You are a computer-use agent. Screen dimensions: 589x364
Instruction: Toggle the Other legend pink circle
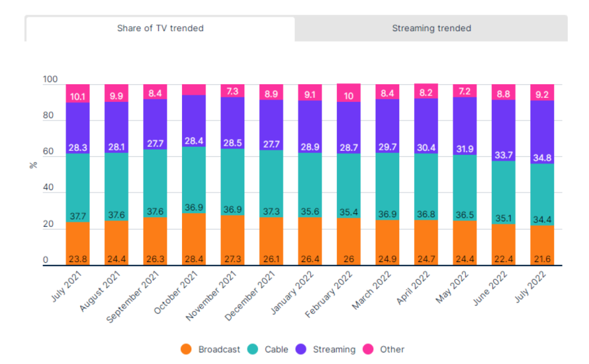(368, 349)
